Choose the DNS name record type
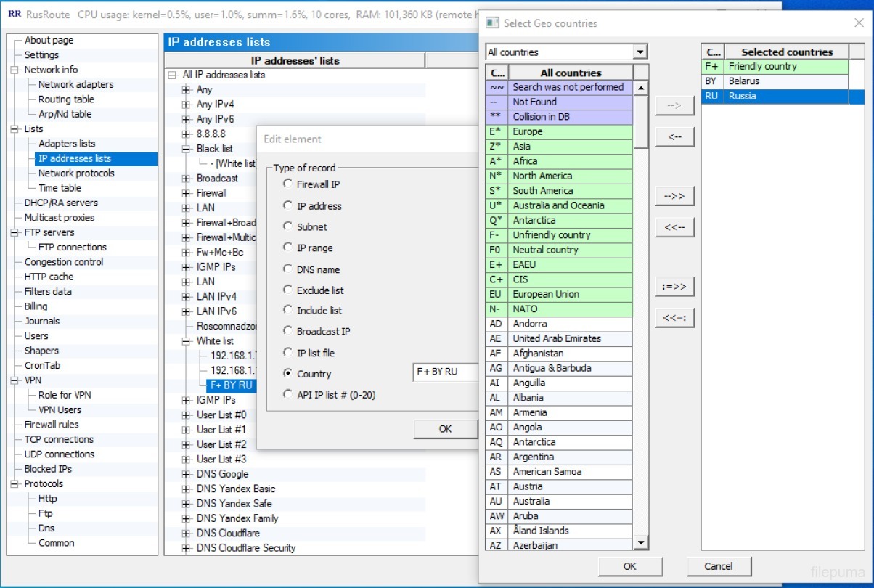The height and width of the screenshot is (588, 874). coord(288,269)
